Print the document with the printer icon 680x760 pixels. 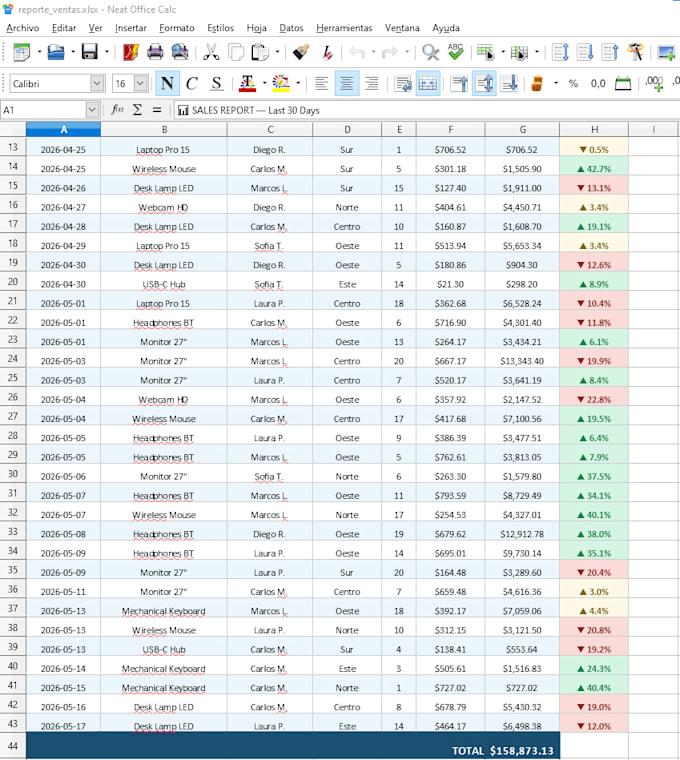(155, 52)
